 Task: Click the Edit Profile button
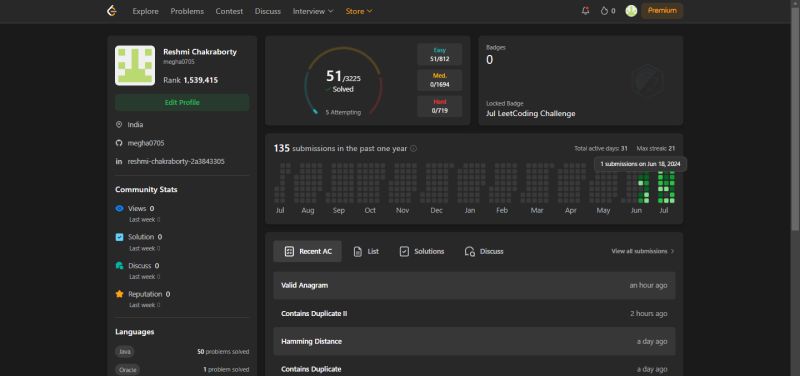(x=182, y=103)
